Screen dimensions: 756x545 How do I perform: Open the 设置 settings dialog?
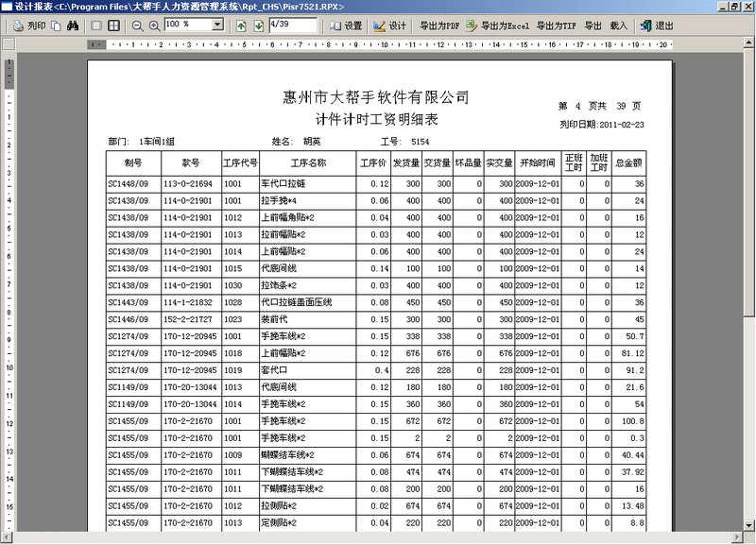point(352,26)
